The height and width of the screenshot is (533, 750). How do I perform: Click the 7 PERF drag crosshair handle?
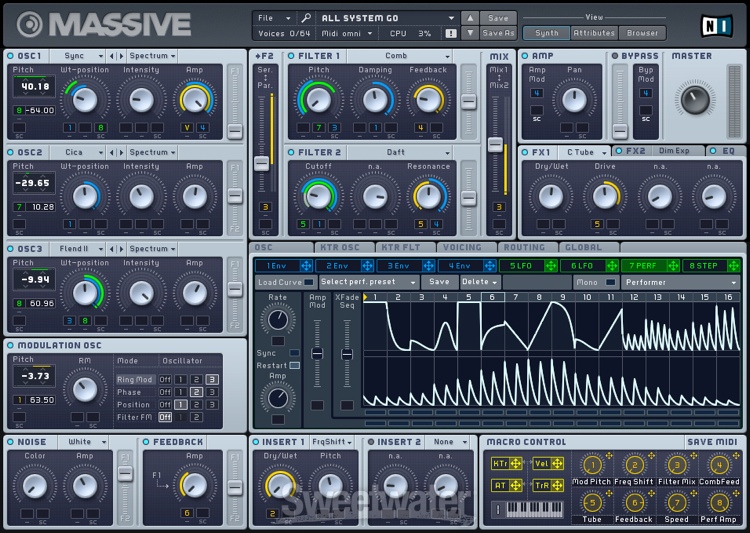coord(673,266)
